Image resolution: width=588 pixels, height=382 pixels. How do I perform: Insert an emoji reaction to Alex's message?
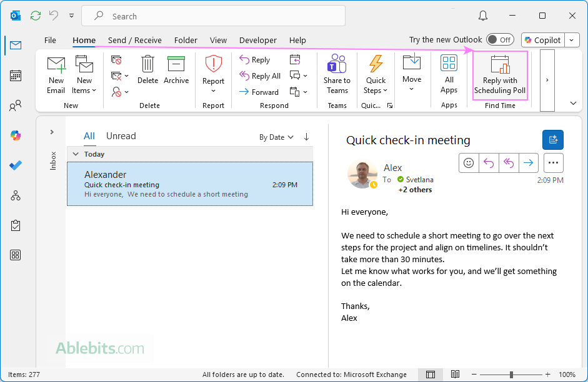click(x=469, y=162)
